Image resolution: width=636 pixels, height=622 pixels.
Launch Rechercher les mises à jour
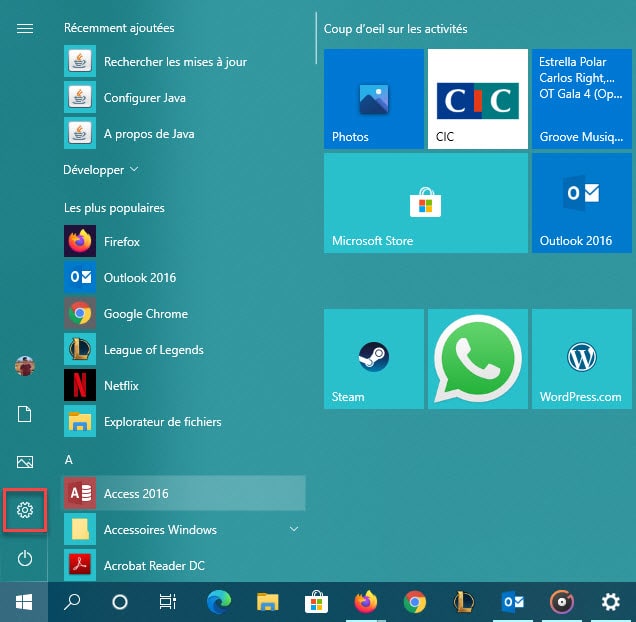tap(185, 61)
